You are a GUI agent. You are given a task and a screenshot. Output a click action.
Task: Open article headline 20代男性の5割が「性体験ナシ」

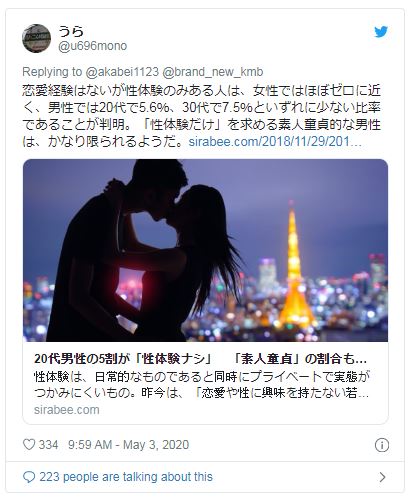pos(200,359)
